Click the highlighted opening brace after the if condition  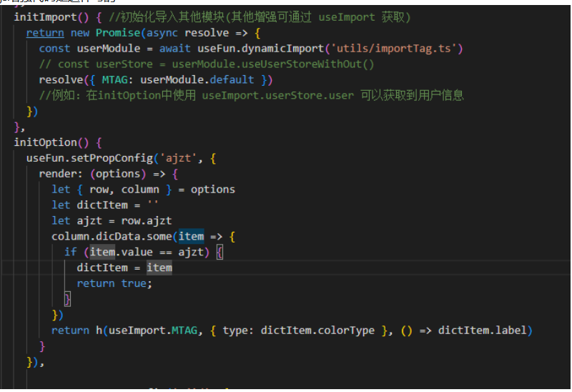(x=220, y=252)
